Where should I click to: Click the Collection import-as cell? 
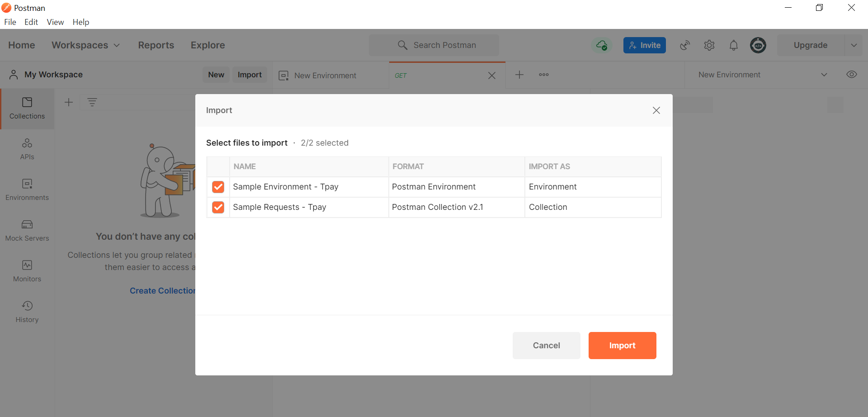[593, 207]
